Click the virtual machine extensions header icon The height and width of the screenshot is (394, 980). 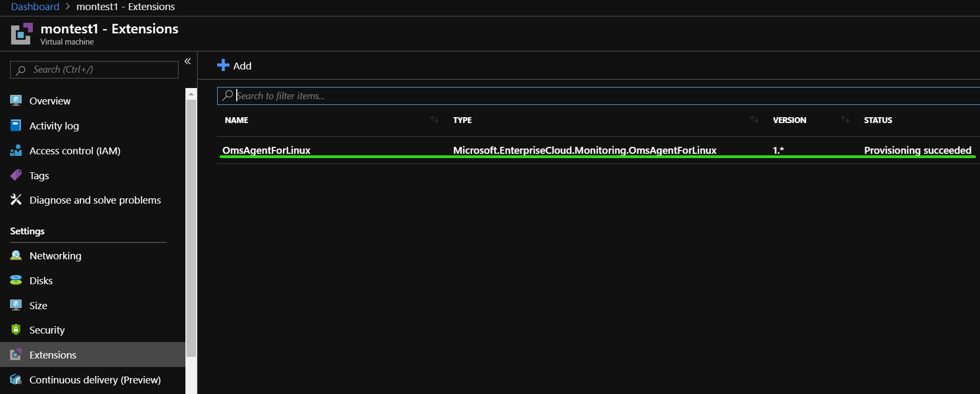(22, 33)
